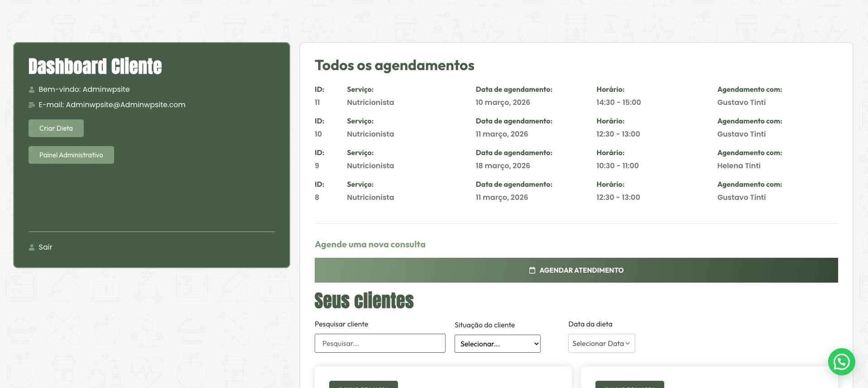Open the WhatsApp chat floating icon
This screenshot has height=388, width=868.
pos(841,362)
